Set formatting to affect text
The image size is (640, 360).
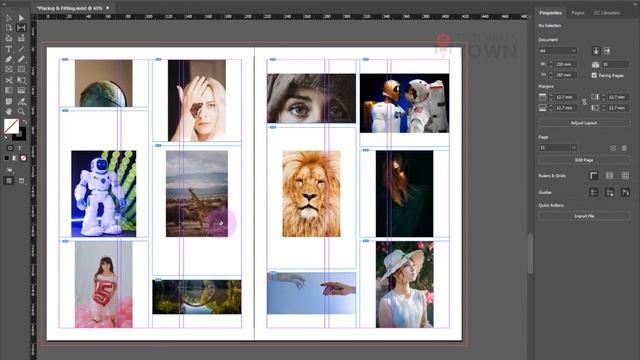[20, 148]
